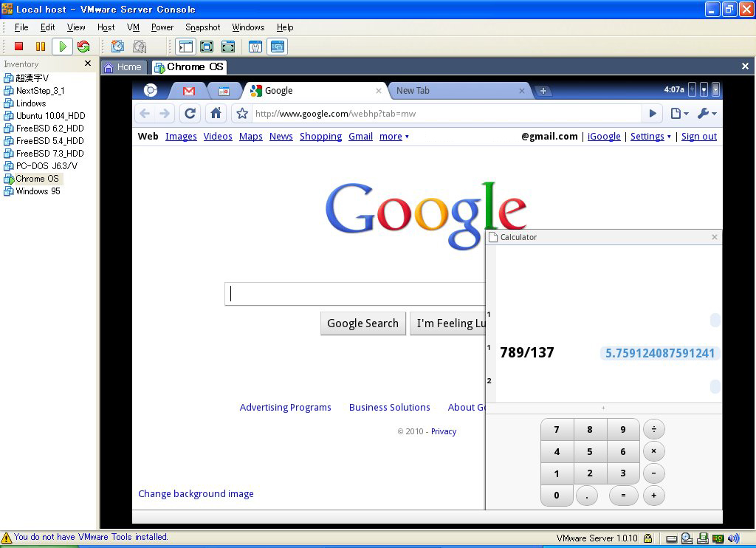Open the VM menu

click(133, 27)
